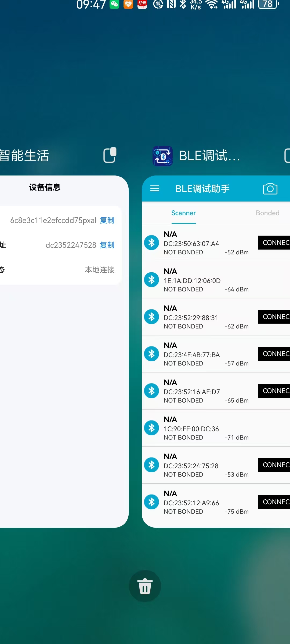Image resolution: width=290 pixels, height=644 pixels.
Task: Tap the 本地连接 status text
Action: pyautogui.click(x=100, y=270)
